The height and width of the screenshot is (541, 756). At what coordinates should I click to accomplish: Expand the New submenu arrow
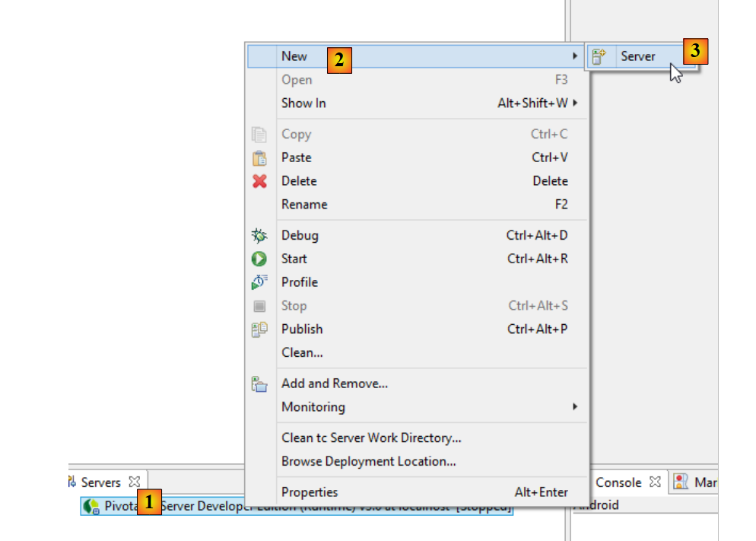574,56
